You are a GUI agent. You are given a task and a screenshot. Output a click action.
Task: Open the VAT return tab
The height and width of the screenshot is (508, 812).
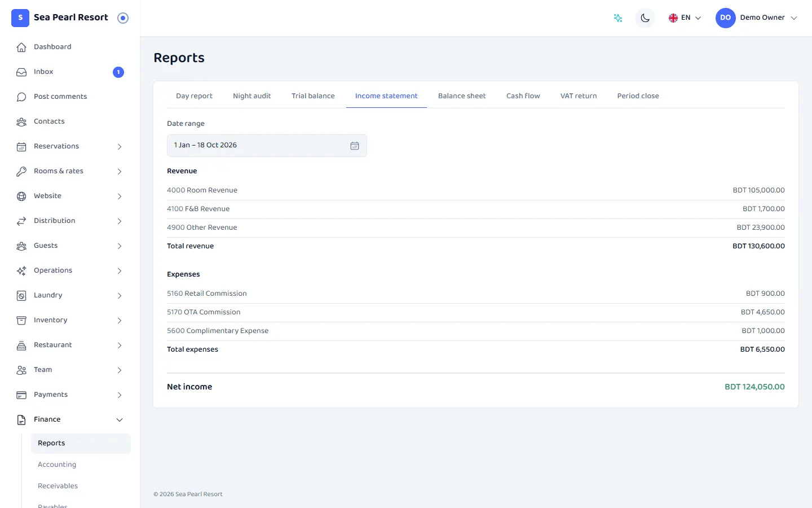pos(579,96)
